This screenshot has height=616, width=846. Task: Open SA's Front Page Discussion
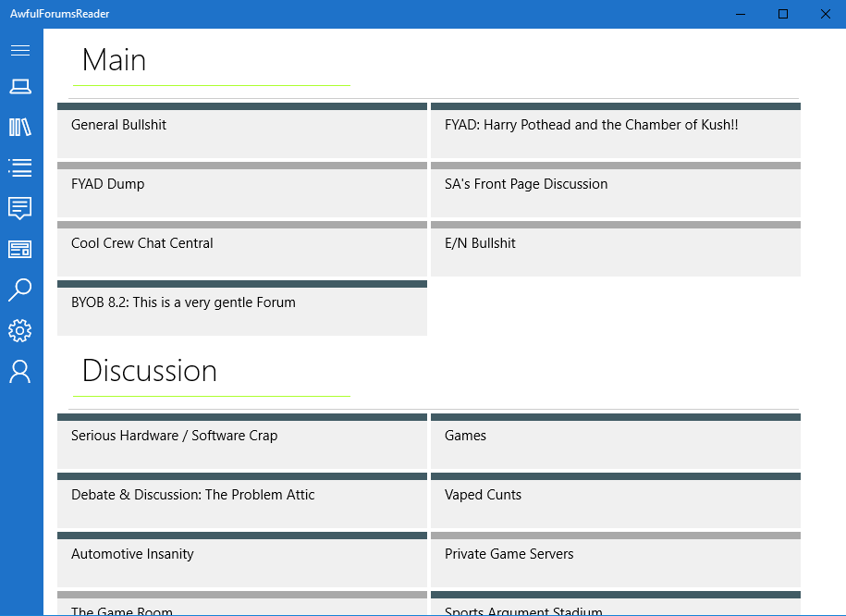(x=615, y=190)
